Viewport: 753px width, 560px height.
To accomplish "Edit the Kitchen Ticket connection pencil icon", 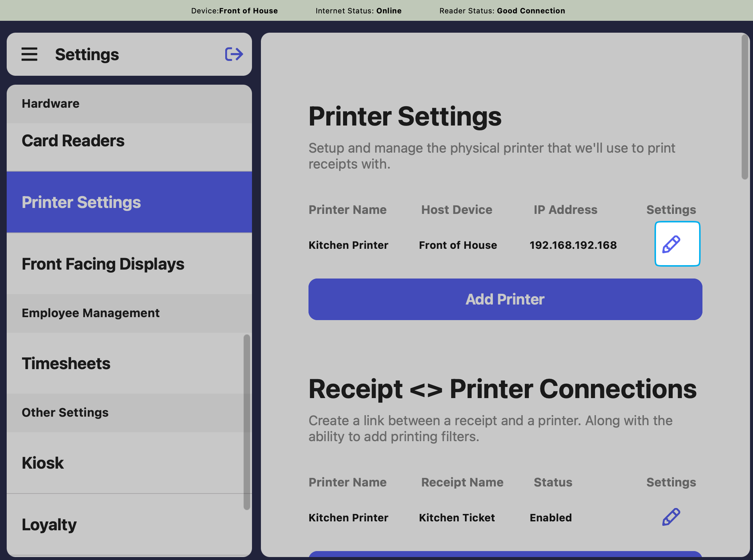I will (671, 517).
